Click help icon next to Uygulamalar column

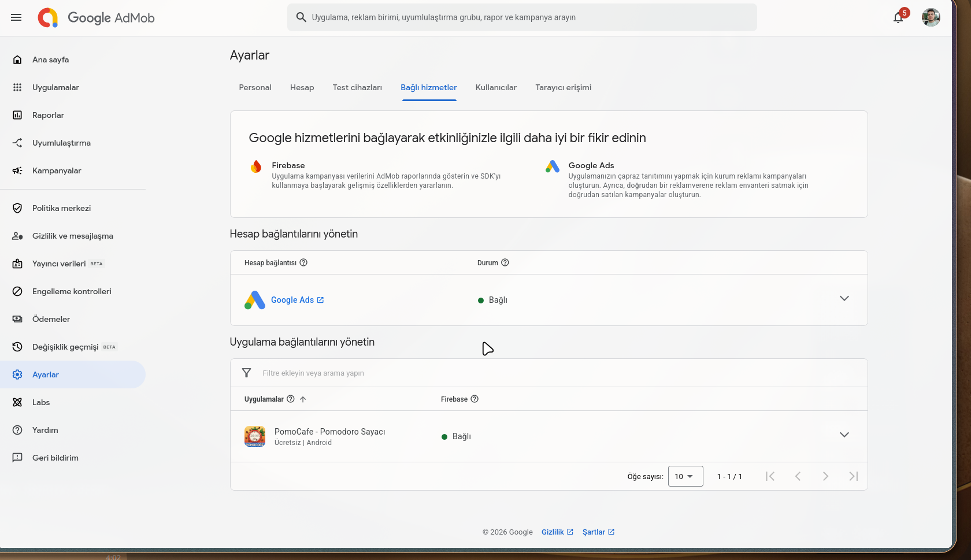coord(291,399)
